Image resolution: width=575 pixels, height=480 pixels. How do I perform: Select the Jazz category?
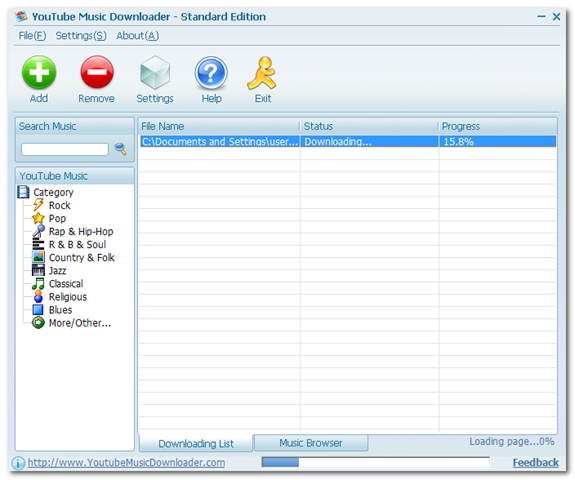(x=58, y=271)
